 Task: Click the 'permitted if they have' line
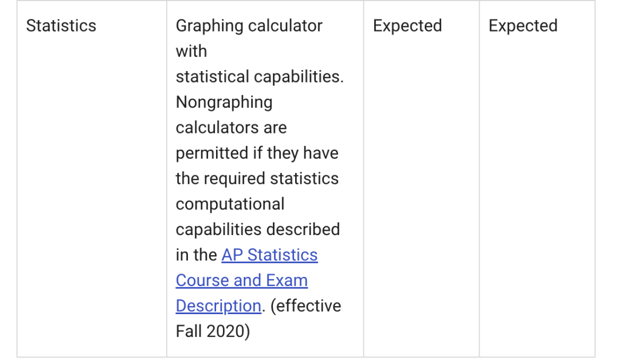[x=257, y=153]
